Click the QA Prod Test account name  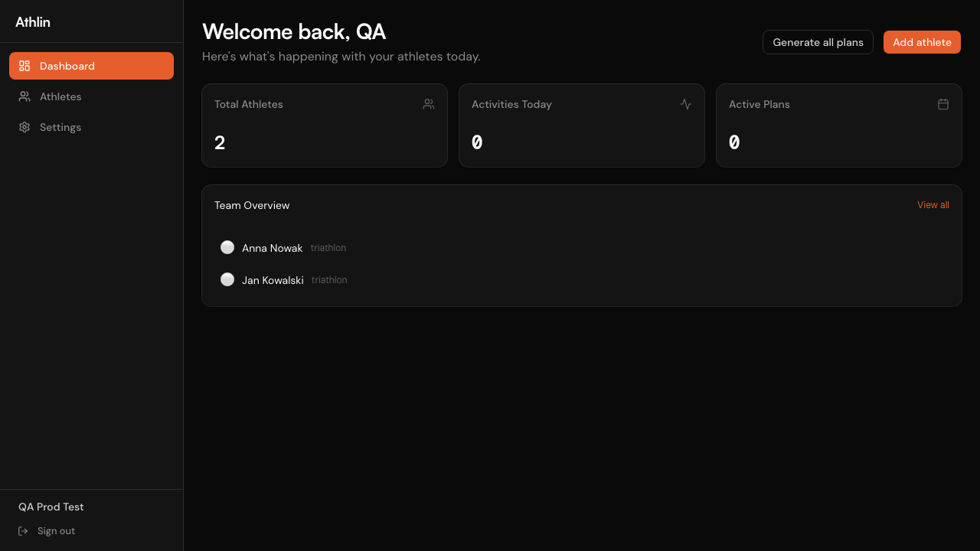coord(51,507)
